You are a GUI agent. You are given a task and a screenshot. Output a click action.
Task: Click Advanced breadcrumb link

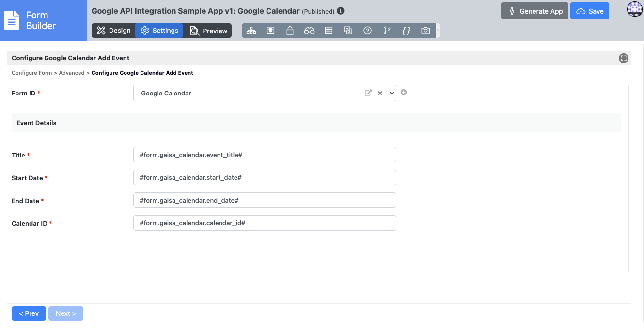[72, 73]
